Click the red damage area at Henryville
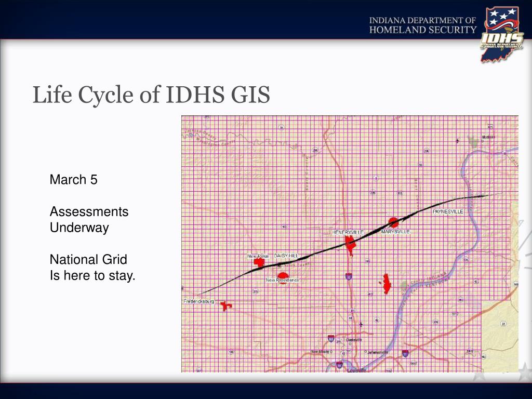The height and width of the screenshot is (399, 532). click(x=350, y=245)
